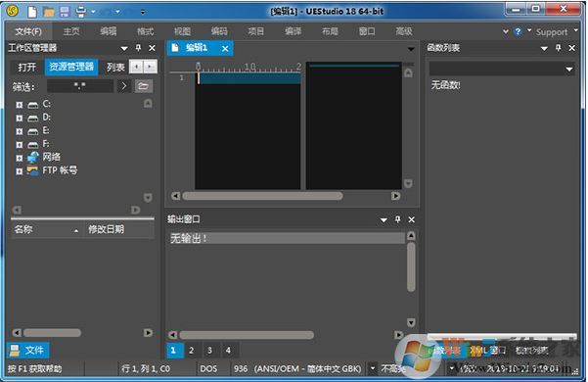Expand the C: drive tree node
The height and width of the screenshot is (382, 588).
coord(20,105)
